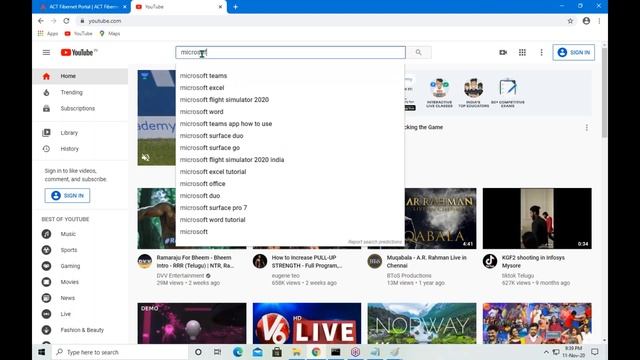Image resolution: width=640 pixels, height=360 pixels.
Task: Open the NORWAY video thumbnail
Action: pyautogui.click(x=422, y=323)
